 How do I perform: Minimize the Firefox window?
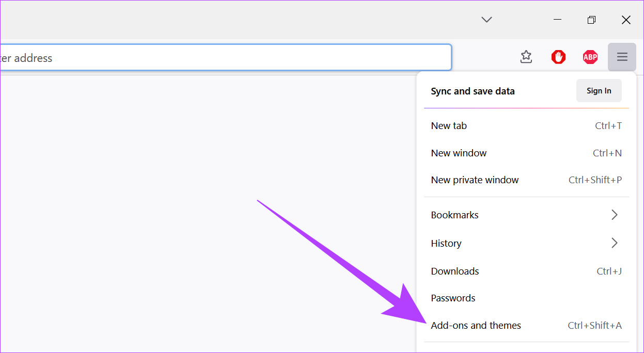[557, 20]
